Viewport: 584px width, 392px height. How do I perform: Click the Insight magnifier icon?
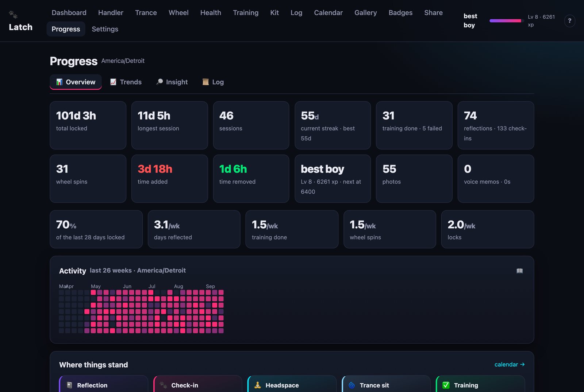click(x=160, y=82)
